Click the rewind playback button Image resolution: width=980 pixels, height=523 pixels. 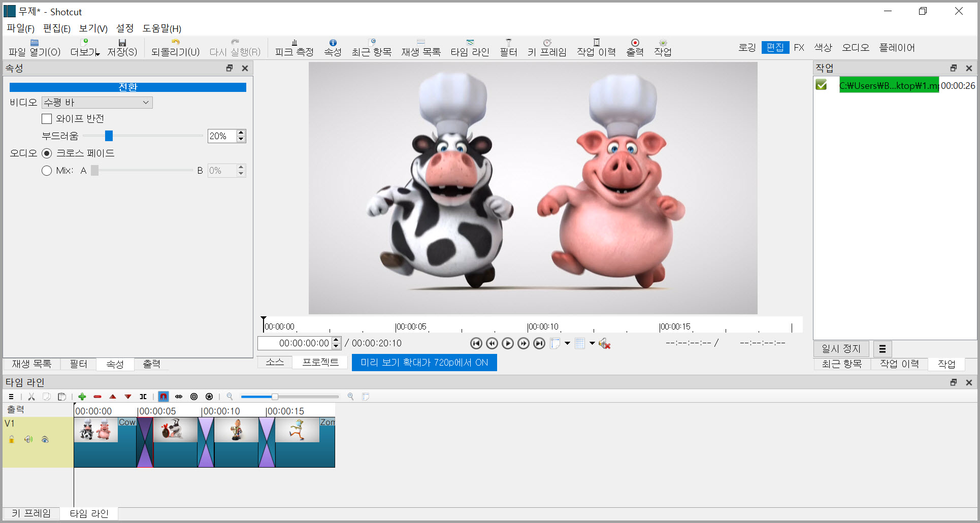click(x=492, y=344)
